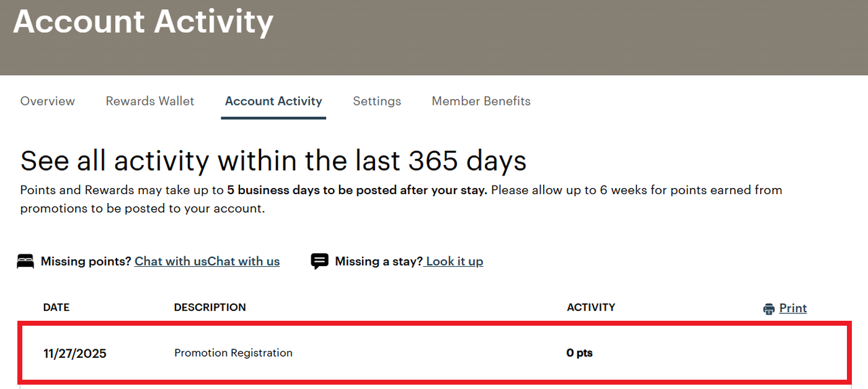The height and width of the screenshot is (389, 868).
Task: Open the Look it up link
Action: pyautogui.click(x=454, y=261)
